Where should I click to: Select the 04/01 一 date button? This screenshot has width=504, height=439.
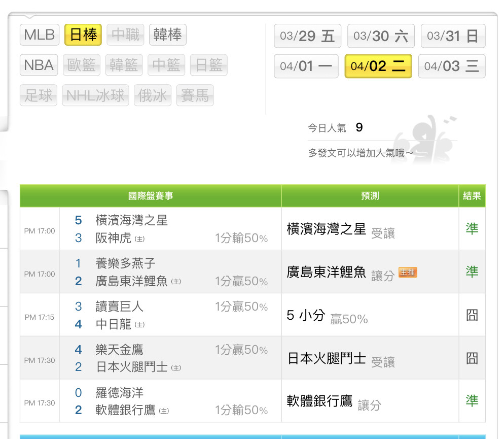pyautogui.click(x=306, y=66)
